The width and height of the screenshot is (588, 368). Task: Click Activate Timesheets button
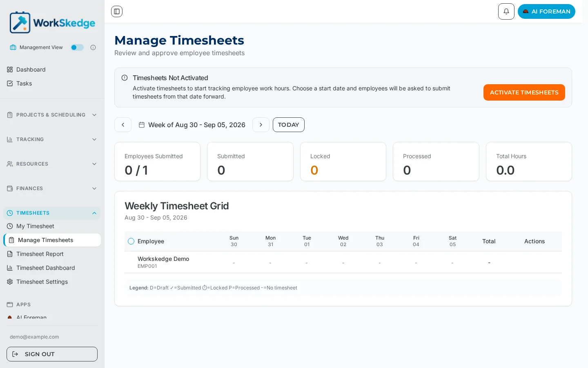pos(524,92)
